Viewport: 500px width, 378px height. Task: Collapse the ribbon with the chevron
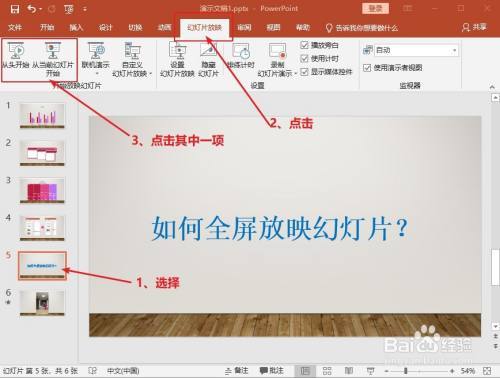coord(492,86)
